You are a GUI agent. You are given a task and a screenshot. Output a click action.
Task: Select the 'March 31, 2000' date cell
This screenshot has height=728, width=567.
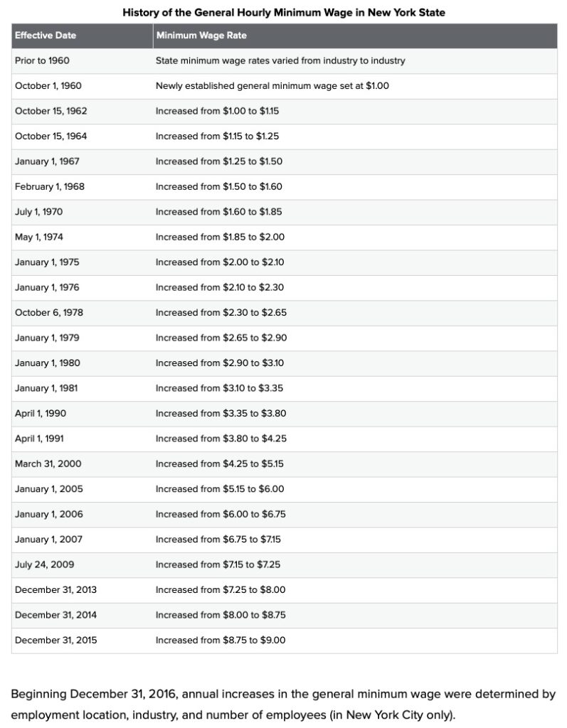[48, 464]
